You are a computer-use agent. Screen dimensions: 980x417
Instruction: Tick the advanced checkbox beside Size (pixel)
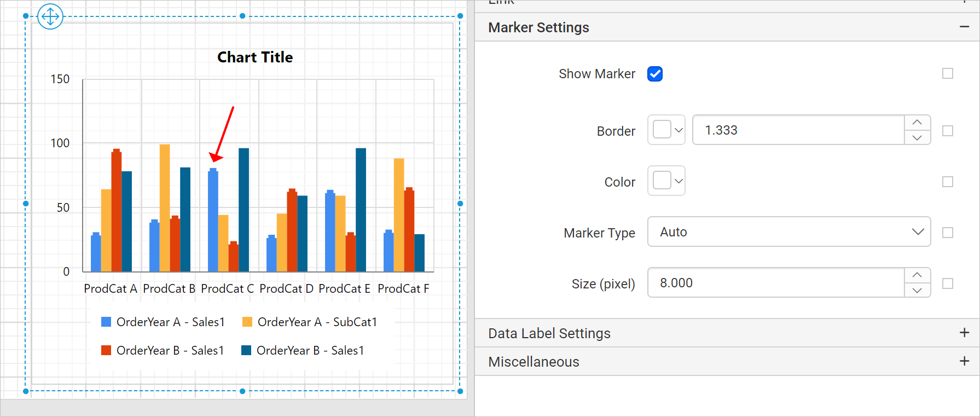click(x=948, y=283)
